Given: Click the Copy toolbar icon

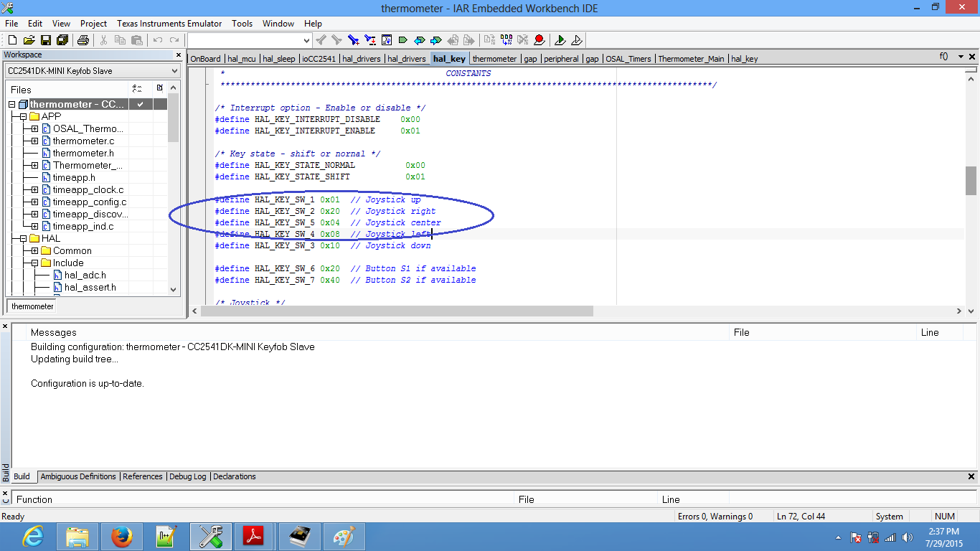Looking at the screenshot, I should click(120, 40).
